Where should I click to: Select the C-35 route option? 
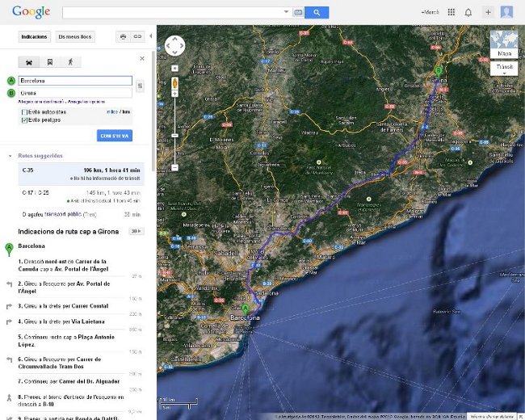[x=81, y=174]
